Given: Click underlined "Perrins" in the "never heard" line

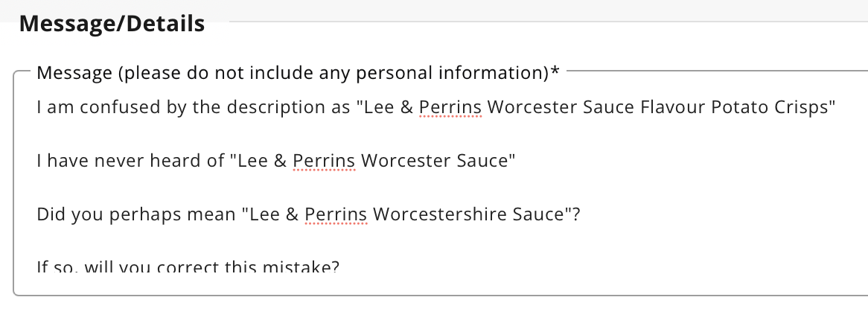Looking at the screenshot, I should tap(324, 161).
